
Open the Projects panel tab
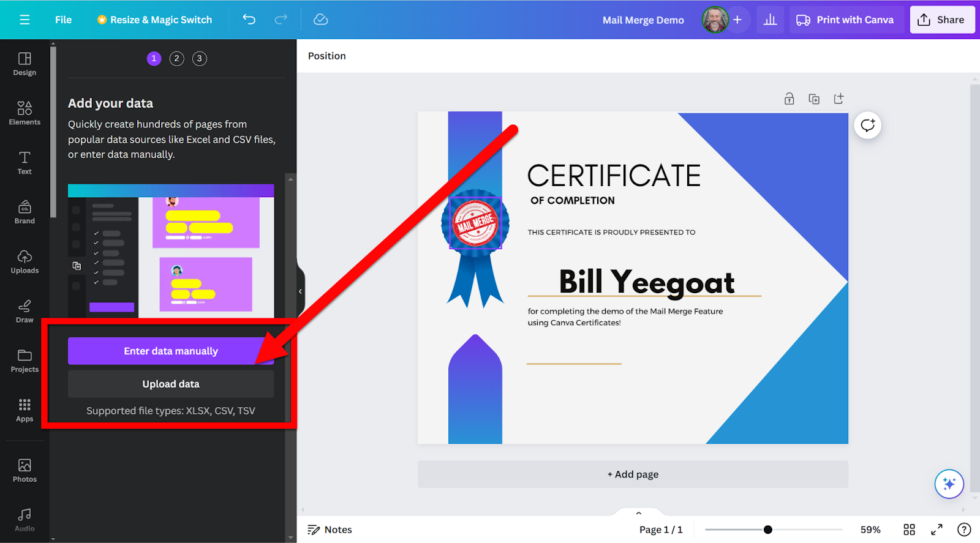[24, 361]
